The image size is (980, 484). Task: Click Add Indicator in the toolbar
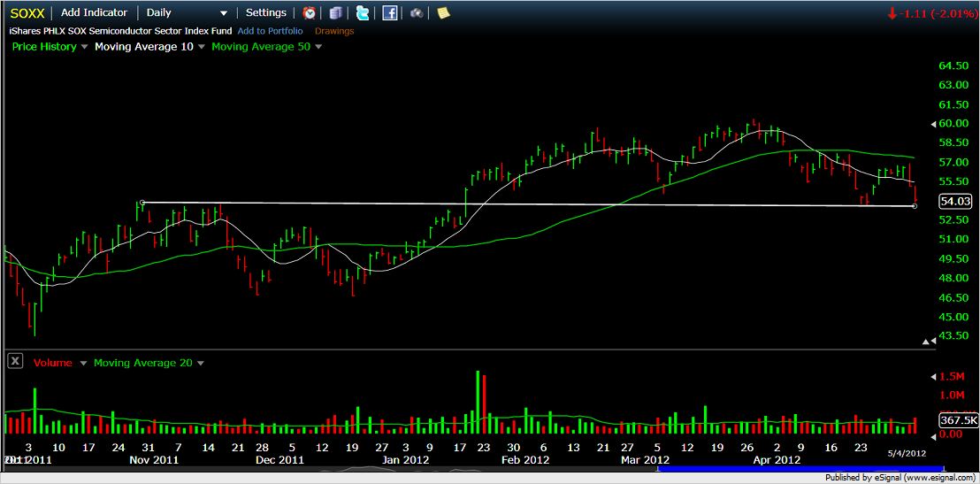pos(95,12)
